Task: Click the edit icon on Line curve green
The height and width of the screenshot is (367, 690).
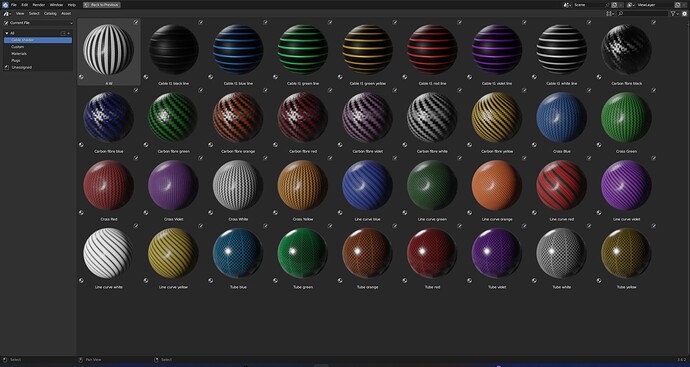Action: [459, 158]
